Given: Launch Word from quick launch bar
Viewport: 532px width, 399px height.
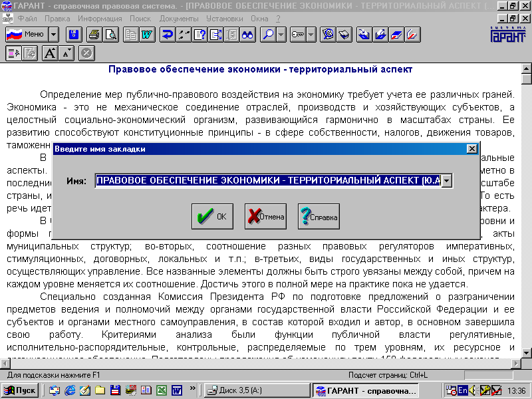Looking at the screenshot, I should click(177, 390).
